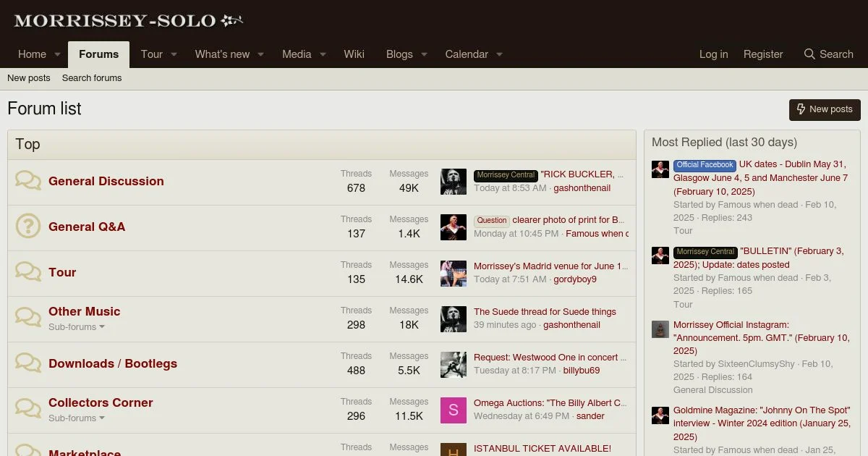Click the Downloads / Bootlegs forum bubble icon
Viewport: 868px width, 456px height.
coord(28,363)
